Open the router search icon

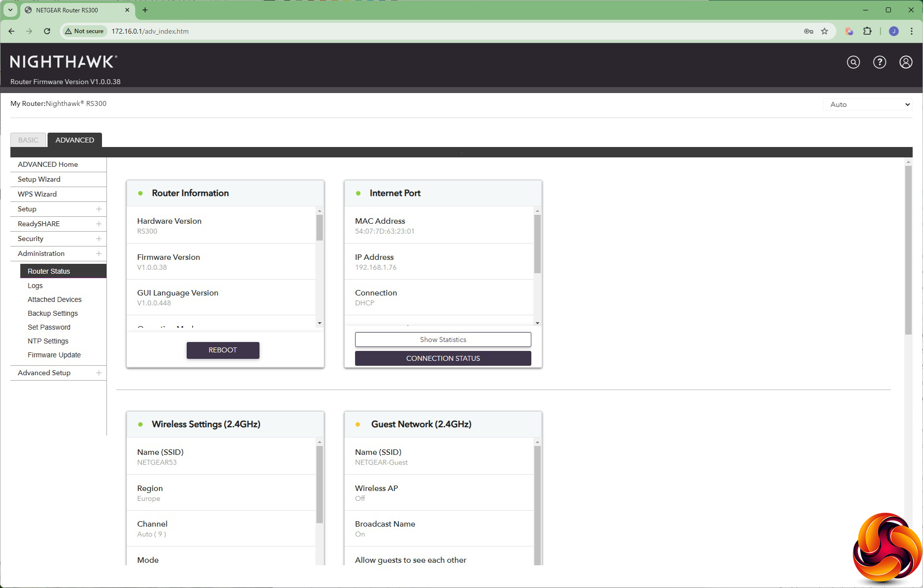853,62
